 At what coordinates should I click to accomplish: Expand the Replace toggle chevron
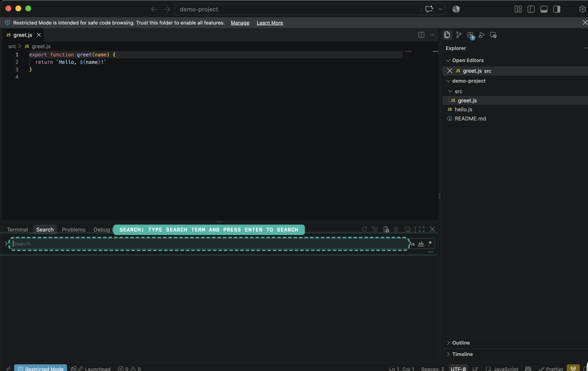coord(6,244)
